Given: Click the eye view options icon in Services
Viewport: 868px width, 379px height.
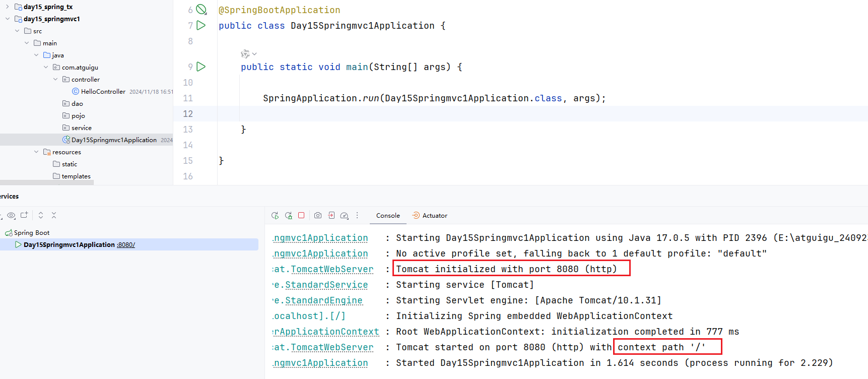Looking at the screenshot, I should [x=11, y=215].
